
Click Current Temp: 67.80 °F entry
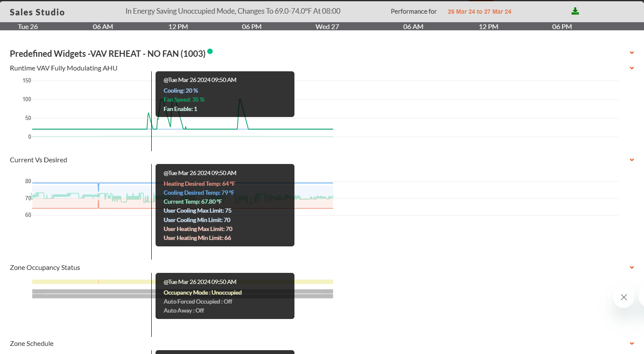[193, 202]
